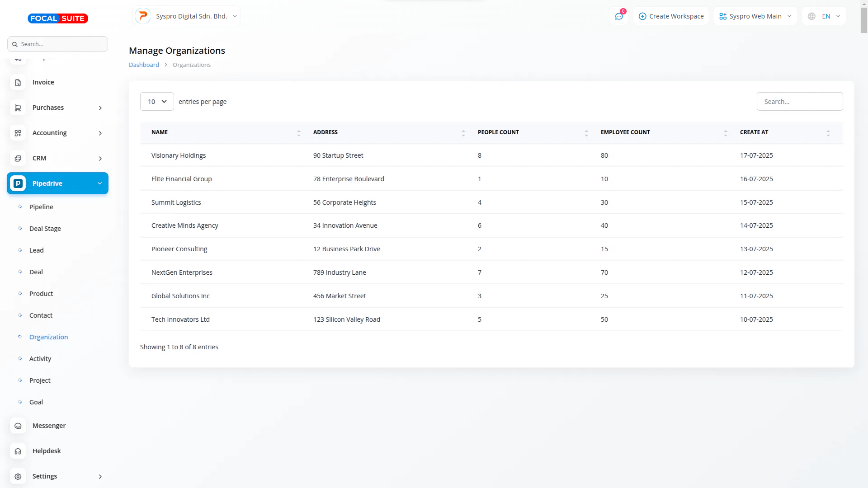Click the Accounting grid icon
Viewport: 868px width, 488px height.
(18, 133)
